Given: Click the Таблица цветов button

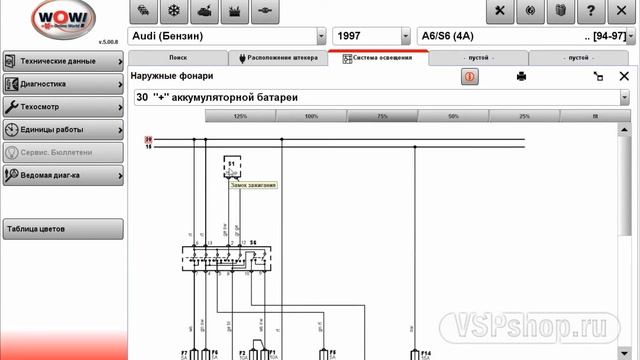Looking at the screenshot, I should [x=63, y=229].
